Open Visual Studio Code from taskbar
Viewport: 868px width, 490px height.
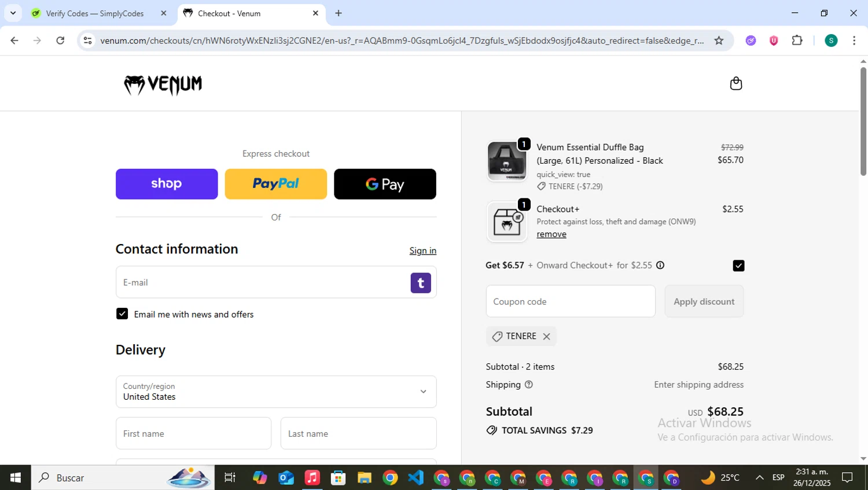tap(415, 477)
